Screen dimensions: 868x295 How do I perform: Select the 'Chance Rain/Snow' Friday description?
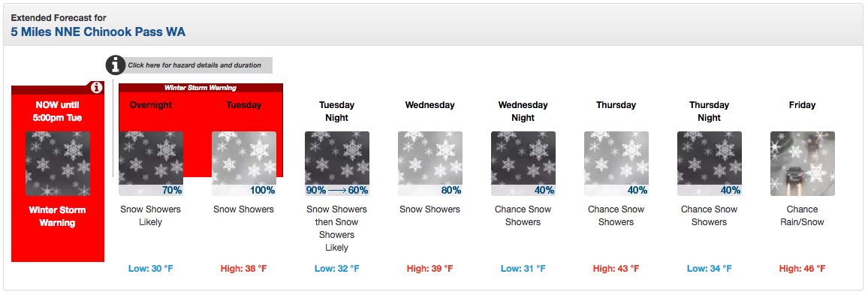point(802,216)
